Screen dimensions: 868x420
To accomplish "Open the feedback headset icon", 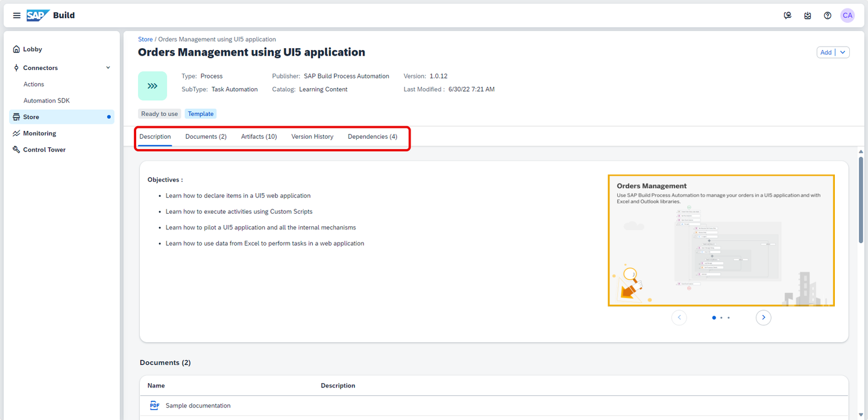I will coord(787,16).
